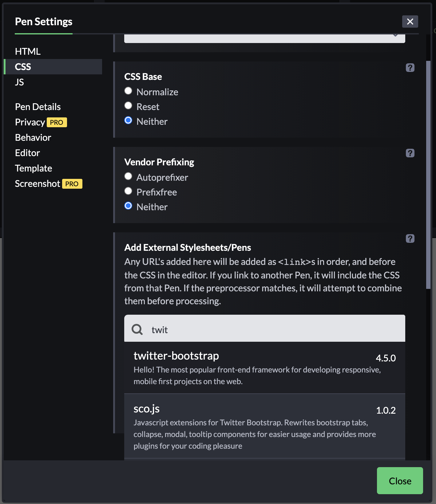This screenshot has height=504, width=436.
Task: Open help for Add External Stylesheets
Action: 410,238
